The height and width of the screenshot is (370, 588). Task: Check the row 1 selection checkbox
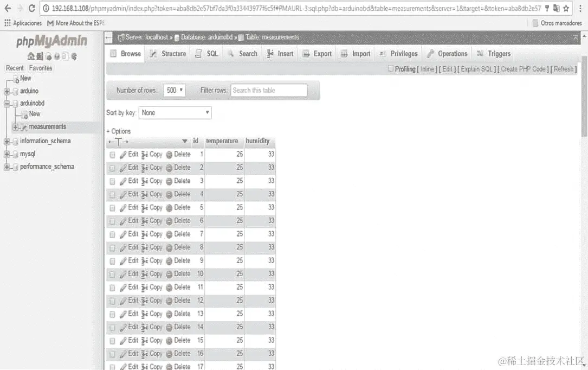112,155
